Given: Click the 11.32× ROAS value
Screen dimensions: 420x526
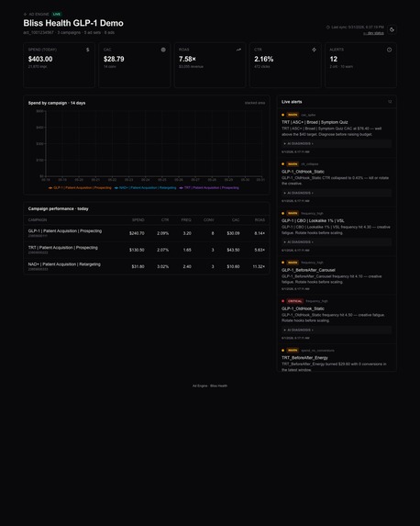Looking at the screenshot, I should pos(259,267).
